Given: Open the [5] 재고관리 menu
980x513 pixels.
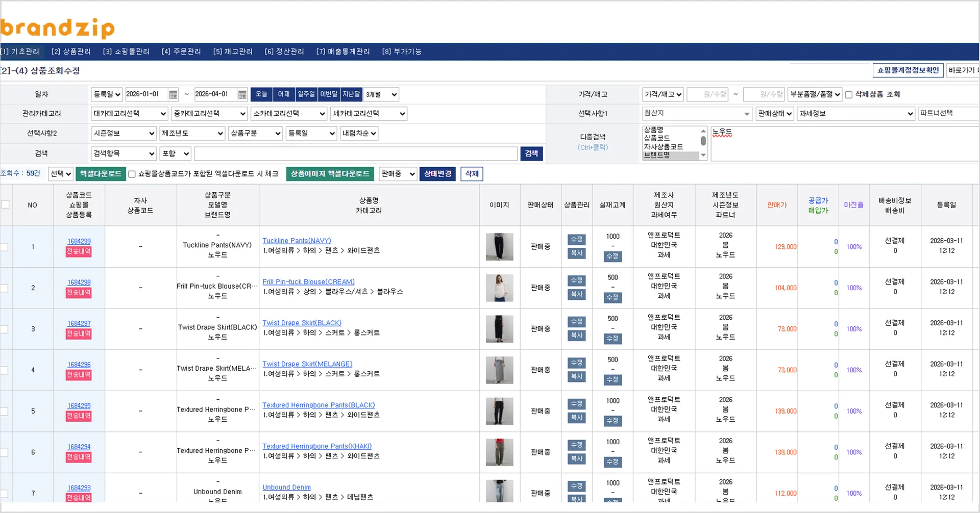Looking at the screenshot, I should point(233,52).
